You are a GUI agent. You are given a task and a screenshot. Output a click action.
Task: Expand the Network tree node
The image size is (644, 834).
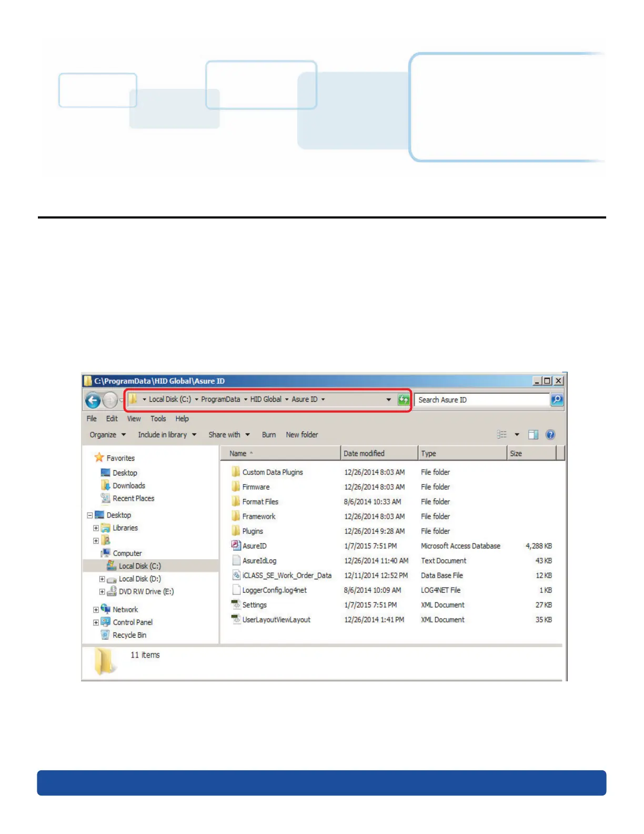tap(96, 609)
